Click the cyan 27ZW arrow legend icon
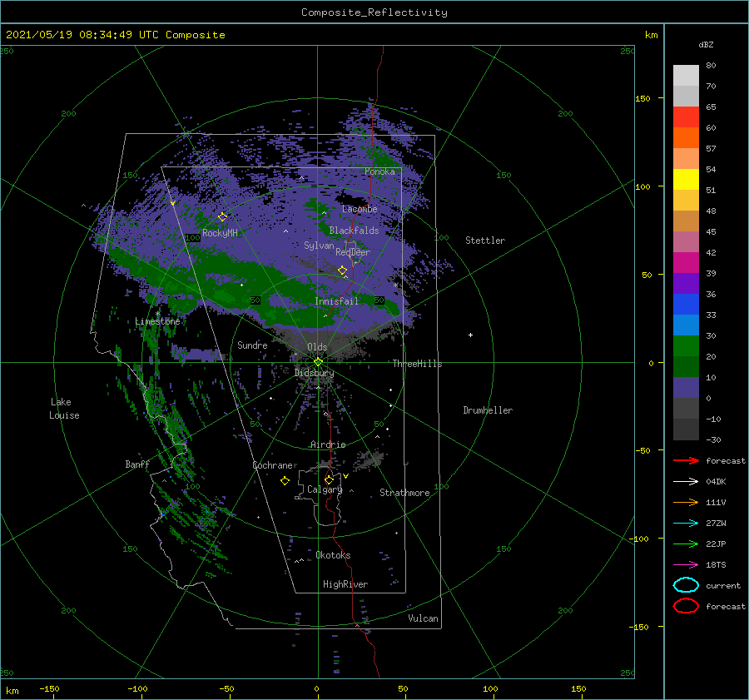 [686, 524]
